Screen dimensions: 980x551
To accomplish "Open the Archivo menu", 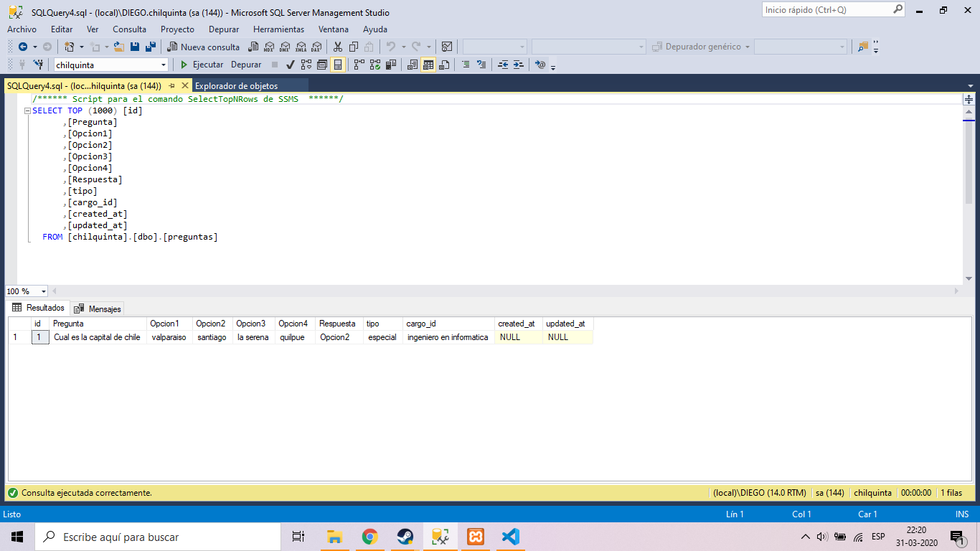I will 22,29.
